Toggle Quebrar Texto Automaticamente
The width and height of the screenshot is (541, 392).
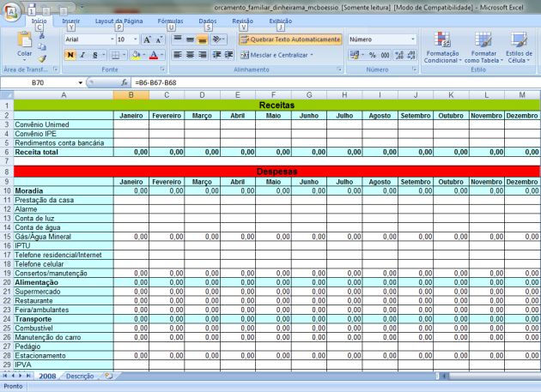point(290,39)
